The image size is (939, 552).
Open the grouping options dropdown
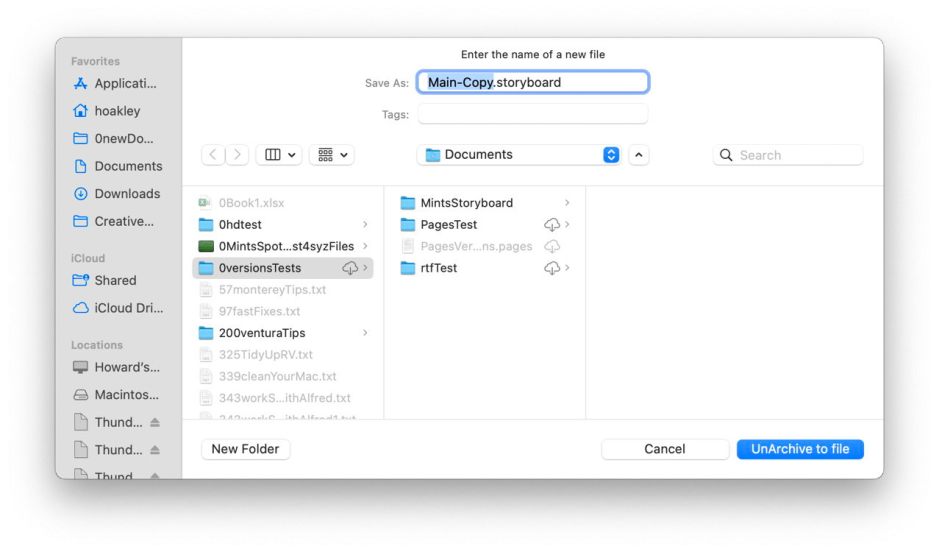click(x=332, y=155)
